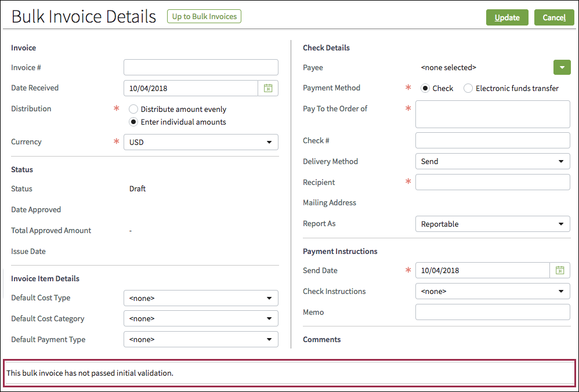This screenshot has width=579, height=392.
Task: Click into the Memo input field
Action: (493, 312)
